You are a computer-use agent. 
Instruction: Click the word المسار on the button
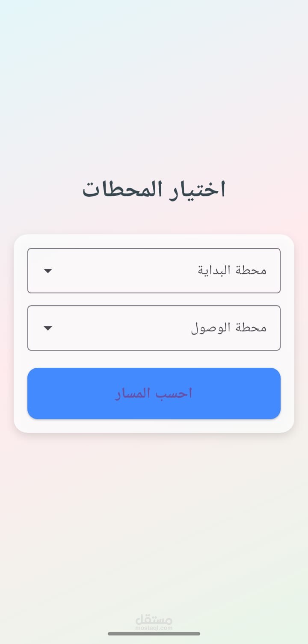point(134,393)
